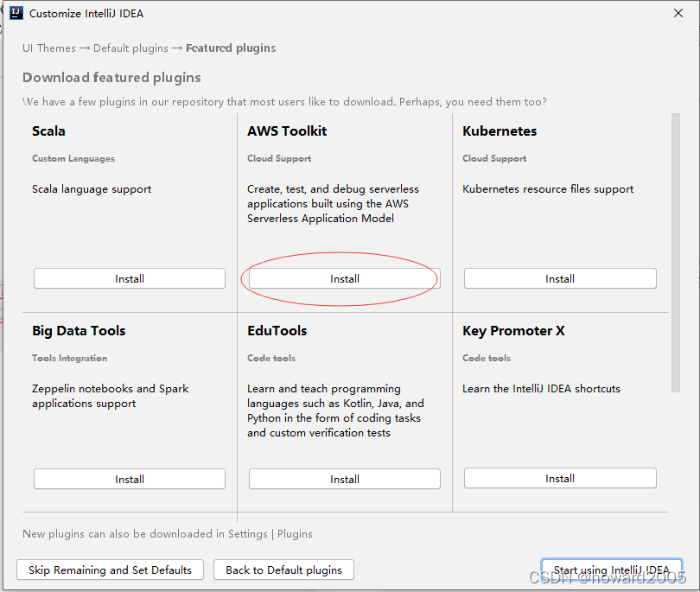700x592 pixels.
Task: Click Code tools label under Key Promoter X
Action: pos(487,358)
